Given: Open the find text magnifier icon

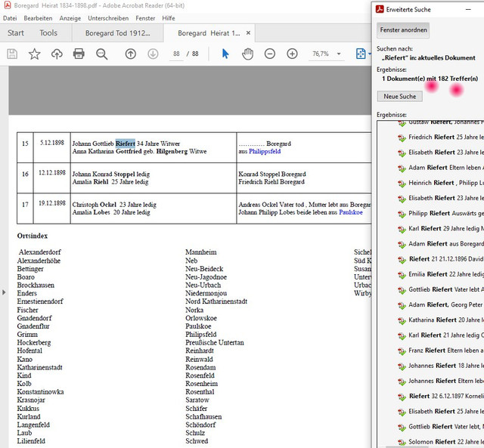Looking at the screenshot, I should pyautogui.click(x=101, y=54).
